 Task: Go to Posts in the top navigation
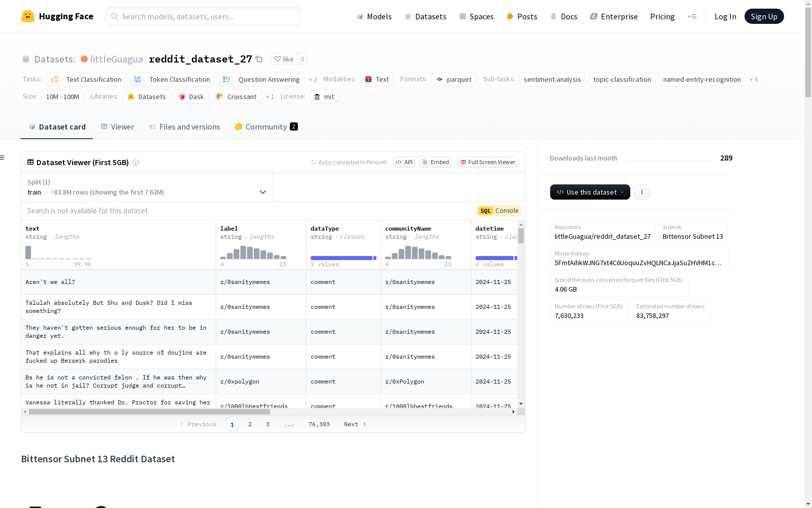pos(522,17)
